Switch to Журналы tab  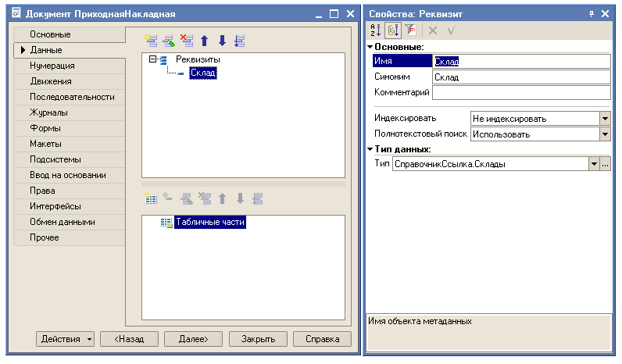70,112
